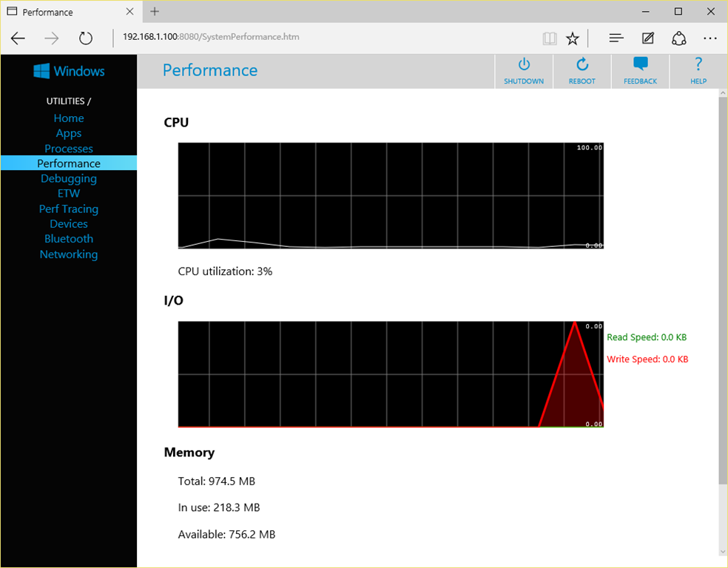
Task: Add page to favorites star icon
Action: [573, 38]
